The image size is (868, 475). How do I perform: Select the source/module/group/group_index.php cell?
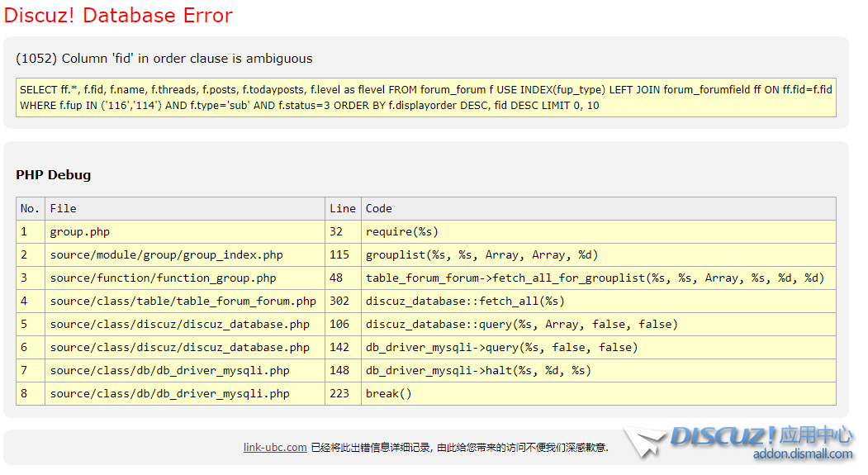point(185,255)
